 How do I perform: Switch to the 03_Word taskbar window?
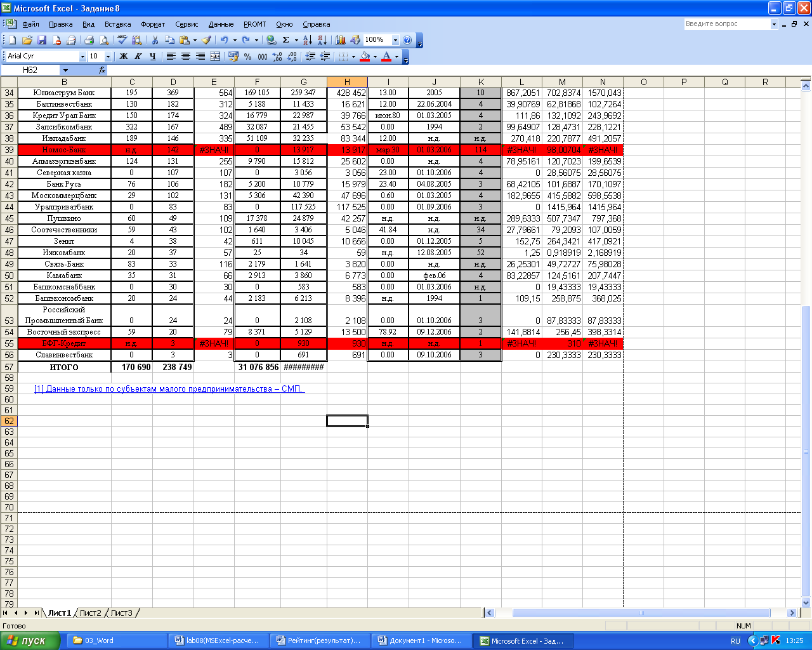[x=116, y=640]
